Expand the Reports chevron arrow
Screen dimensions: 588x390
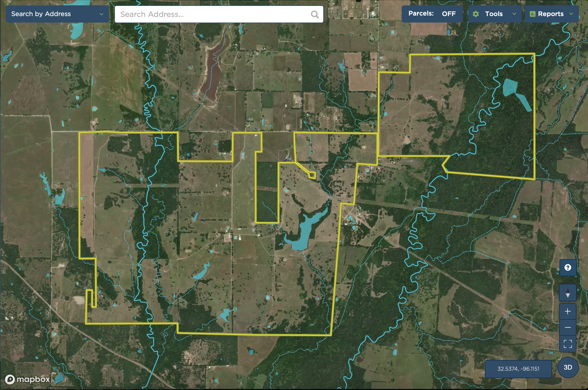(571, 14)
